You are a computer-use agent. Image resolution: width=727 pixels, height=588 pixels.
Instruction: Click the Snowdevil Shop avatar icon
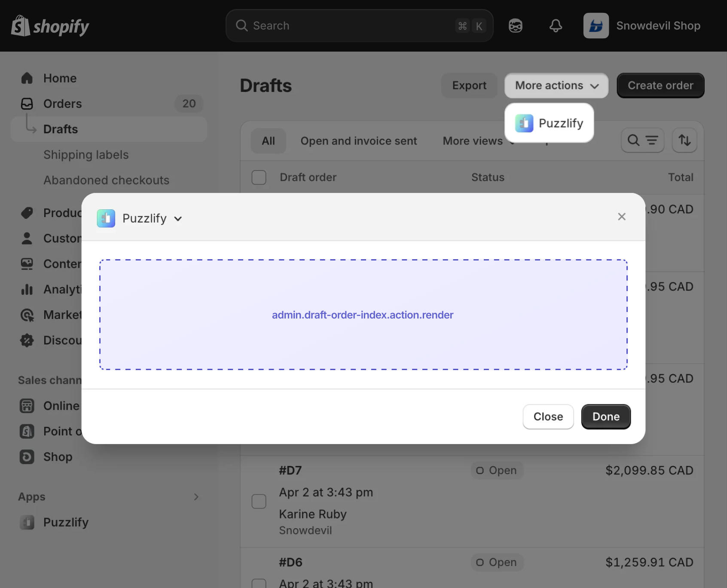pos(596,26)
